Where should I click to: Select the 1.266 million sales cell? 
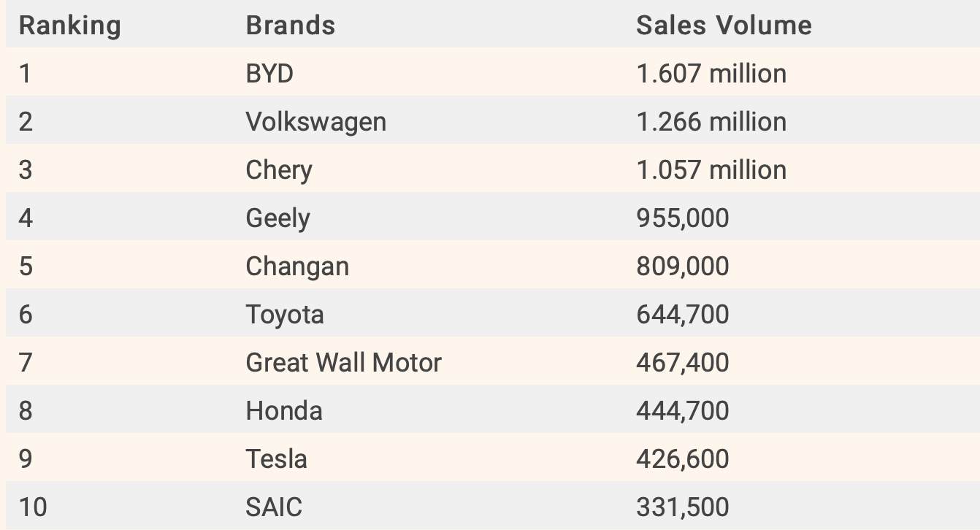pos(711,122)
